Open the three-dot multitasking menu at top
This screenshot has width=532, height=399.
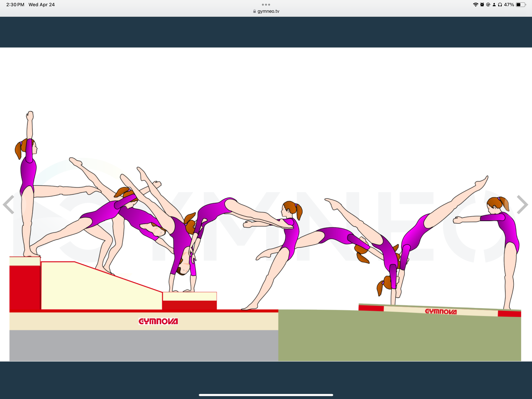coord(266,4)
